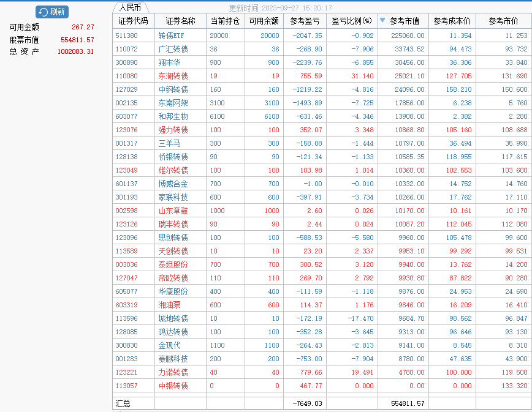Screen dimensions: 532x412
Task: Click the 可用余额 column header
Action: tap(264, 21)
